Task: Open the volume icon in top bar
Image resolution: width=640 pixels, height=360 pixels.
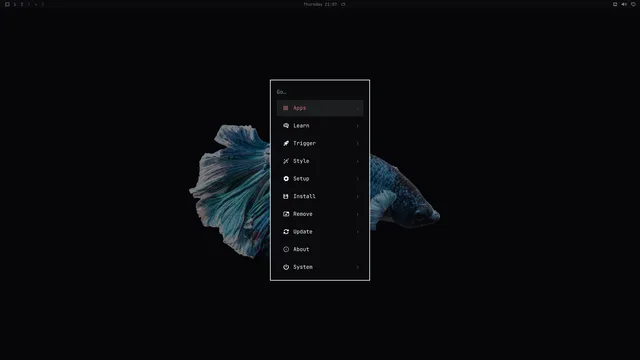Action: pyautogui.click(x=624, y=4)
